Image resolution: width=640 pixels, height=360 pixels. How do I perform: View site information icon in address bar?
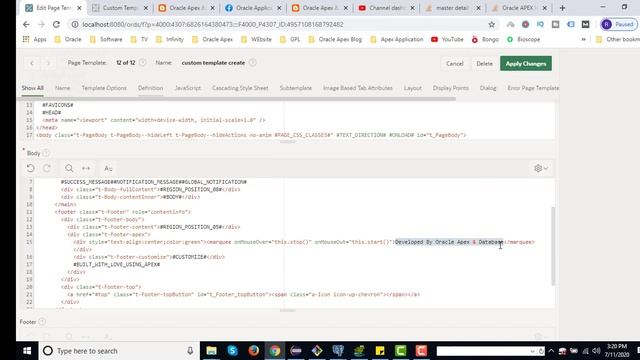click(x=75, y=24)
